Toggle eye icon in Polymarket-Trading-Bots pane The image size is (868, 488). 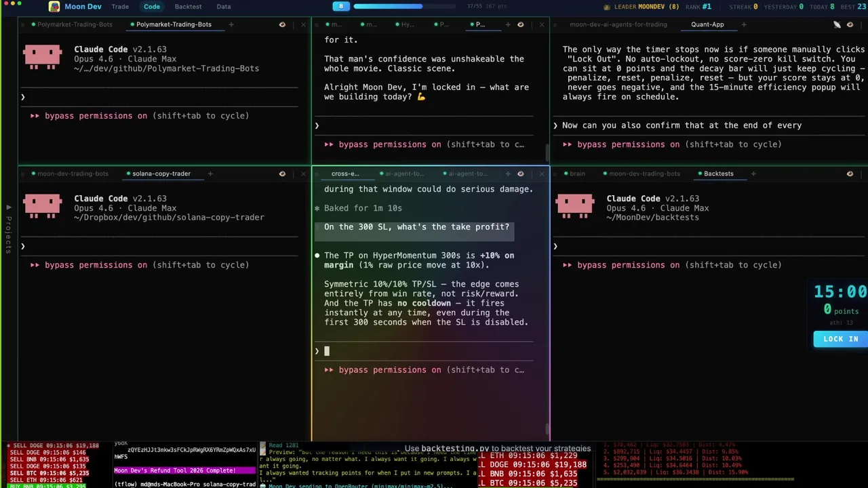[282, 24]
